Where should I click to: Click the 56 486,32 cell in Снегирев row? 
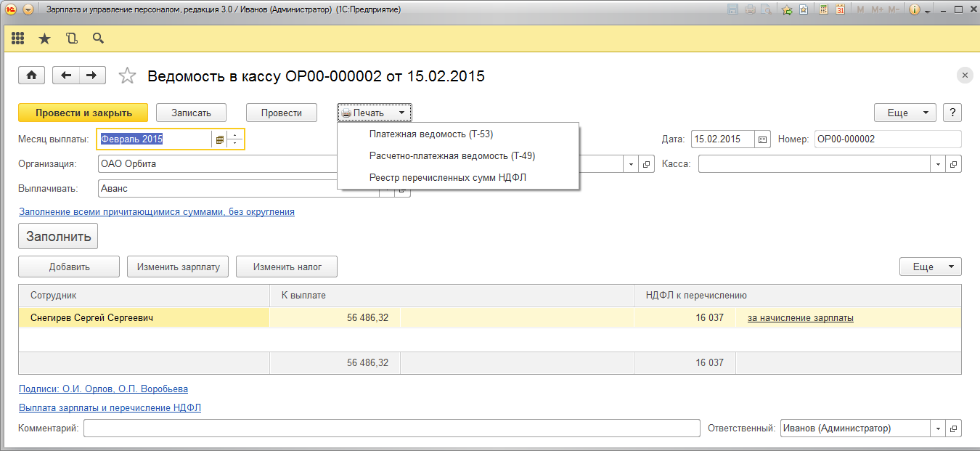[x=335, y=317]
